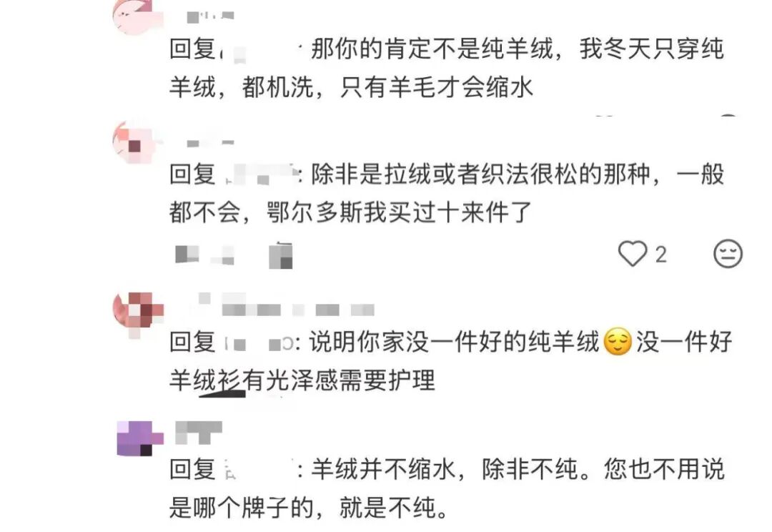Like the 鄂尔多斯 comment with the heart icon
Image resolution: width=772 pixels, height=532 pixels.
(632, 254)
